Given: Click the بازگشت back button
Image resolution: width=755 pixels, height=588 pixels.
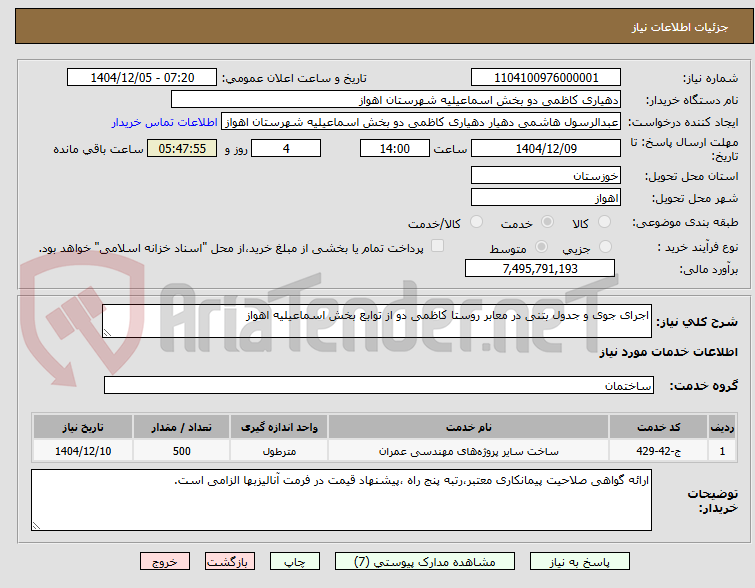Looking at the screenshot, I should [230, 562].
